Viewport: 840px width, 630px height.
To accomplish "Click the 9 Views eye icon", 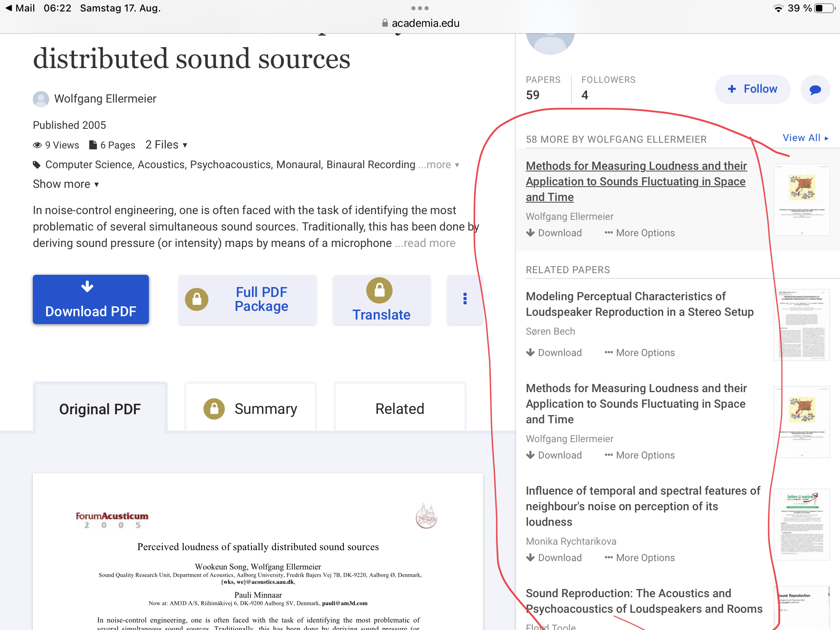I will [x=37, y=145].
